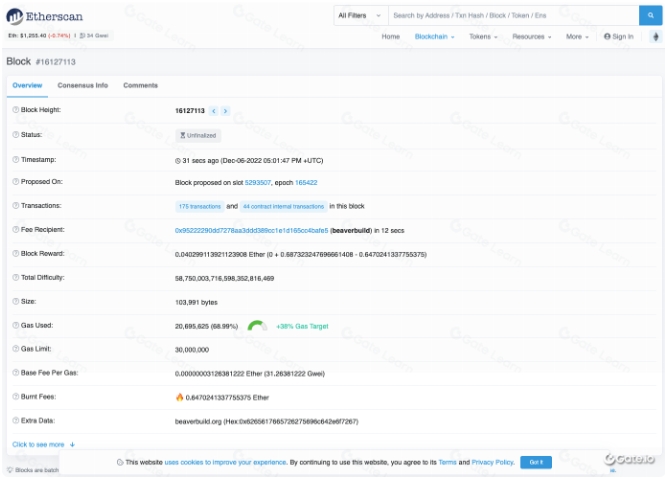
Task: Expand the More menu
Action: (577, 37)
